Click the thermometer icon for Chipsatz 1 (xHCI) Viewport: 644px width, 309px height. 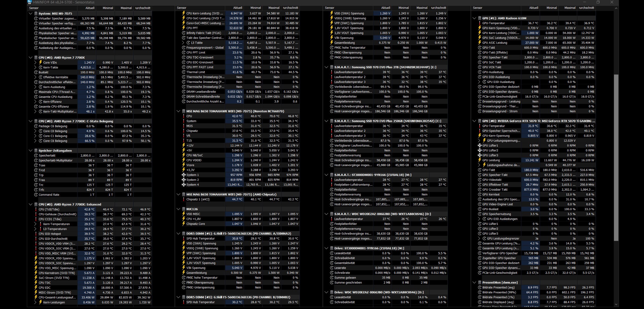click(x=184, y=199)
